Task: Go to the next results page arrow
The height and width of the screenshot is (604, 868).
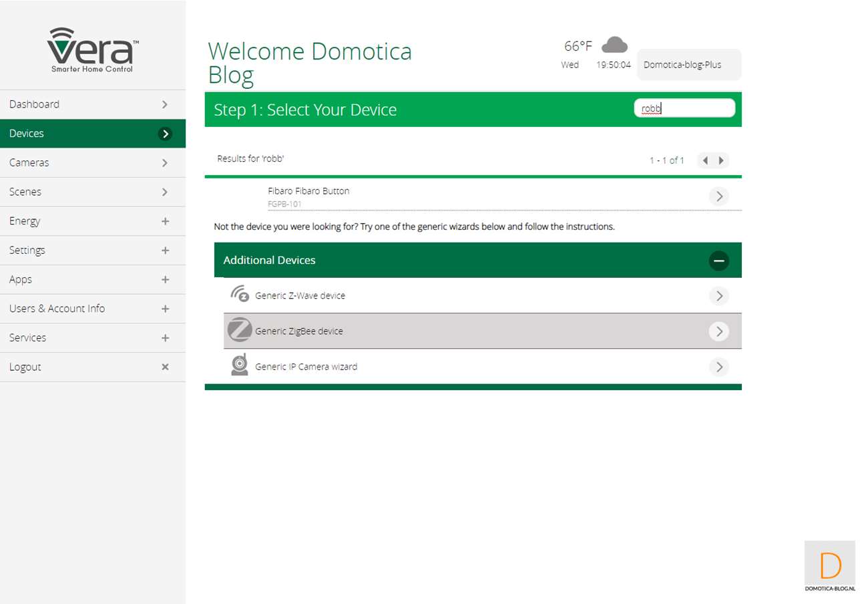Action: [x=721, y=160]
